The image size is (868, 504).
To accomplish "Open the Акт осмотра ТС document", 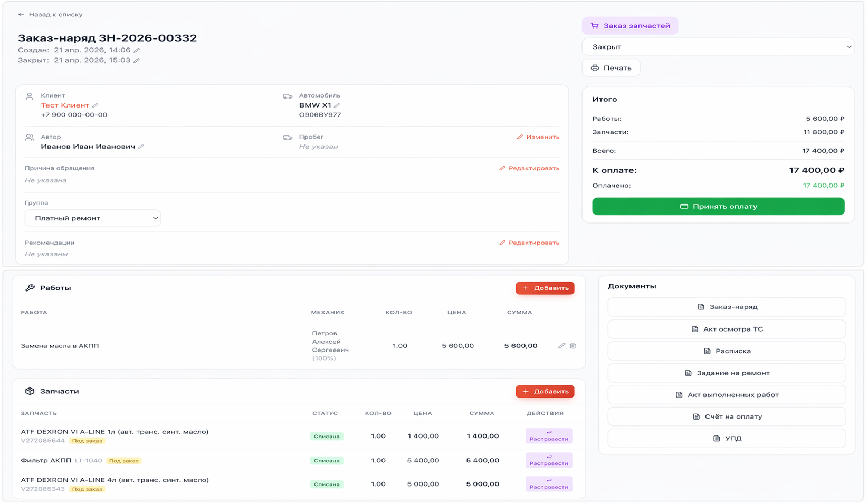I will pos(727,329).
